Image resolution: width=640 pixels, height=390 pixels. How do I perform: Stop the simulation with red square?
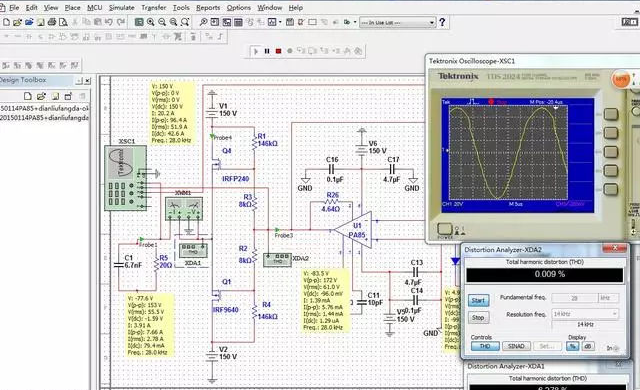(x=278, y=51)
